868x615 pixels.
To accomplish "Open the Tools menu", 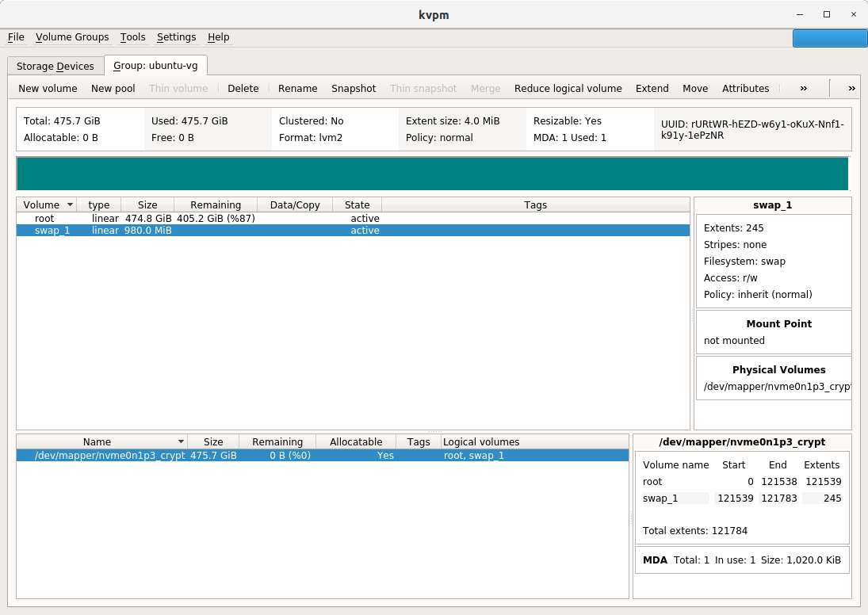I will (132, 37).
